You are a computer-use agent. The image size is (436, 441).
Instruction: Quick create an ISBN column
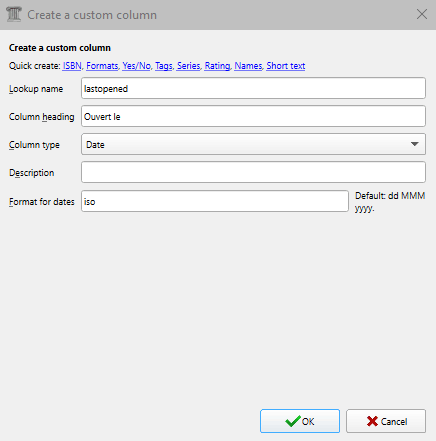pos(72,66)
